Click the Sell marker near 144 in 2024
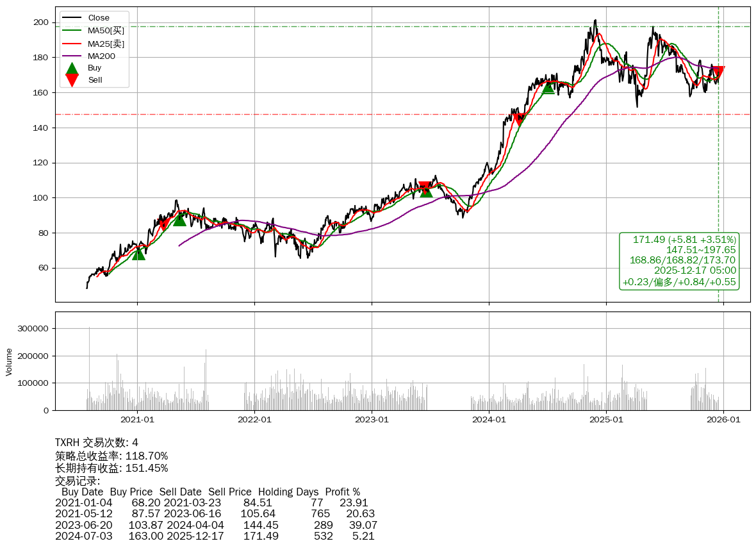756x548 pixels. tap(520, 119)
